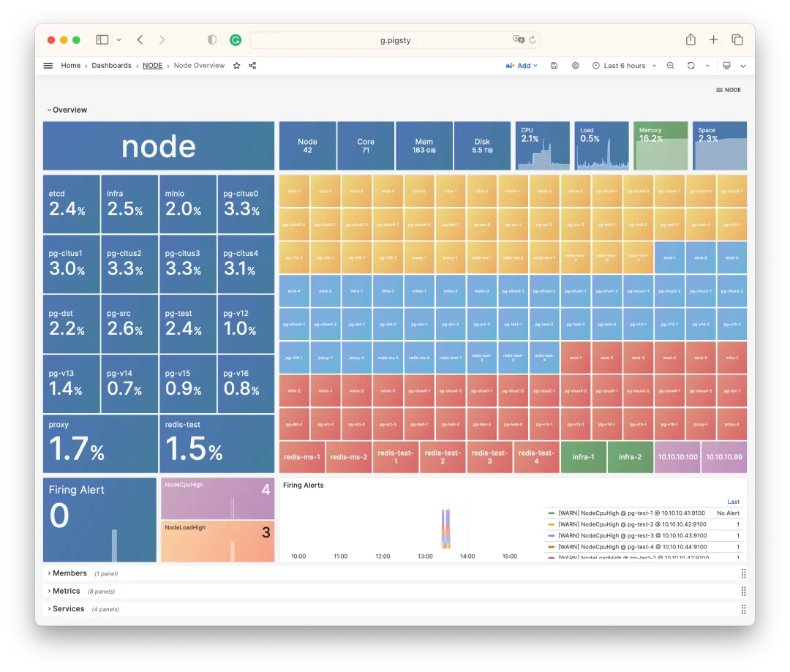Save the dashboard using the save icon
The width and height of the screenshot is (790, 672).
coord(554,65)
